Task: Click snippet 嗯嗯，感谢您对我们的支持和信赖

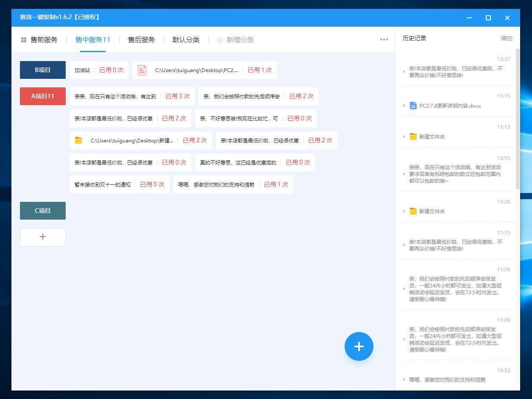Action: pyautogui.click(x=233, y=184)
